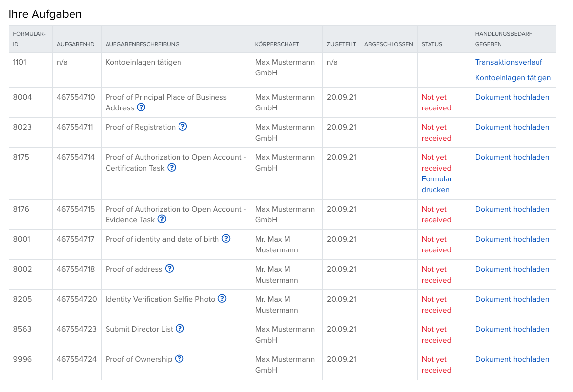Click Formular drucken for task 8175

pyautogui.click(x=436, y=184)
